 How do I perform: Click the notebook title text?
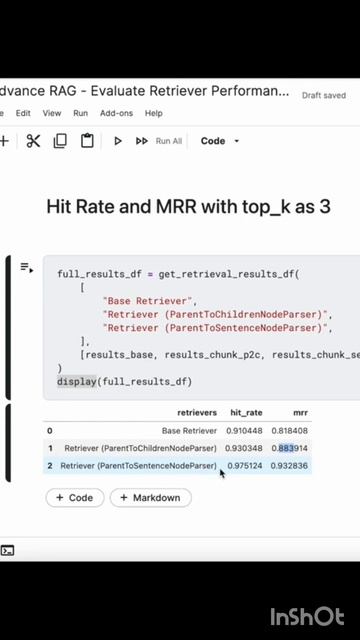(x=144, y=91)
